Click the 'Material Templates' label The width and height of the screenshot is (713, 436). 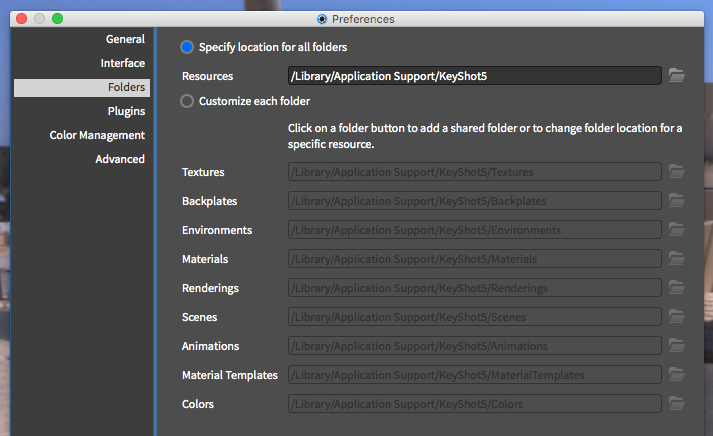pos(230,375)
